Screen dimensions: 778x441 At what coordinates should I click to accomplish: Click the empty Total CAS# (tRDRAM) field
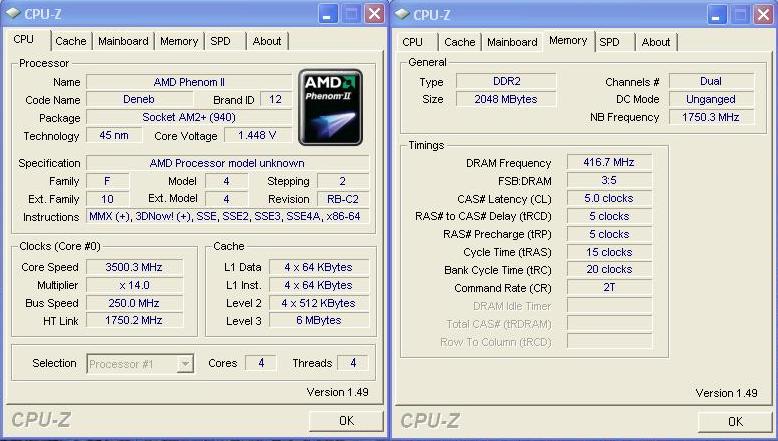pos(609,323)
